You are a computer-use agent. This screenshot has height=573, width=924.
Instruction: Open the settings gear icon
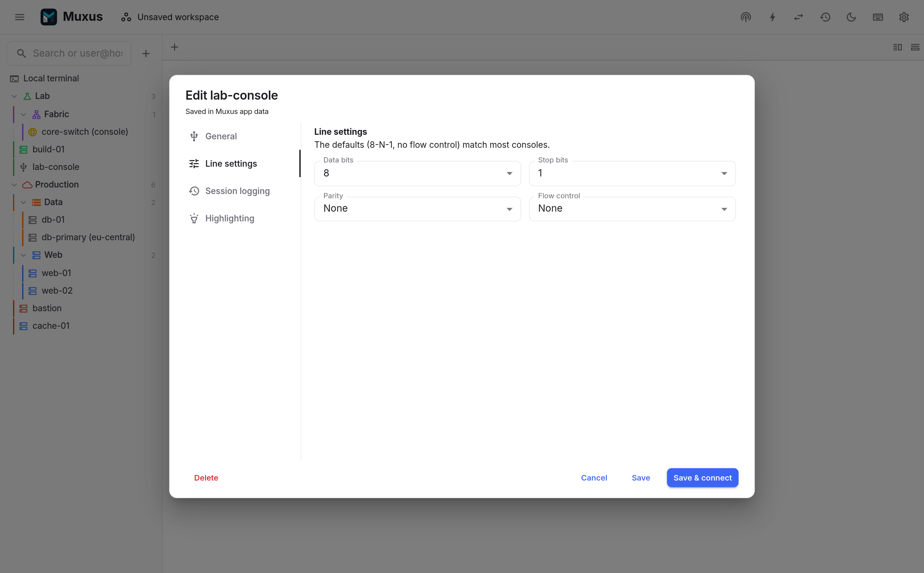904,17
